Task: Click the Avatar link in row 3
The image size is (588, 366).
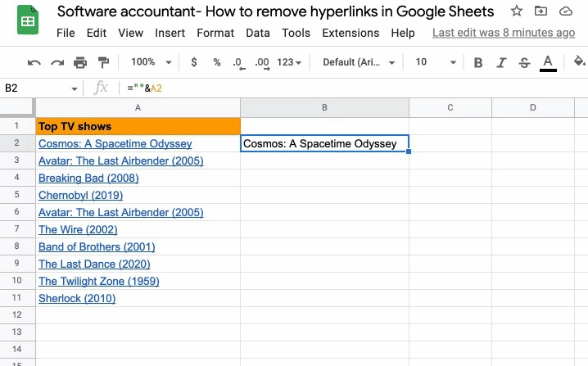Action: [x=120, y=160]
